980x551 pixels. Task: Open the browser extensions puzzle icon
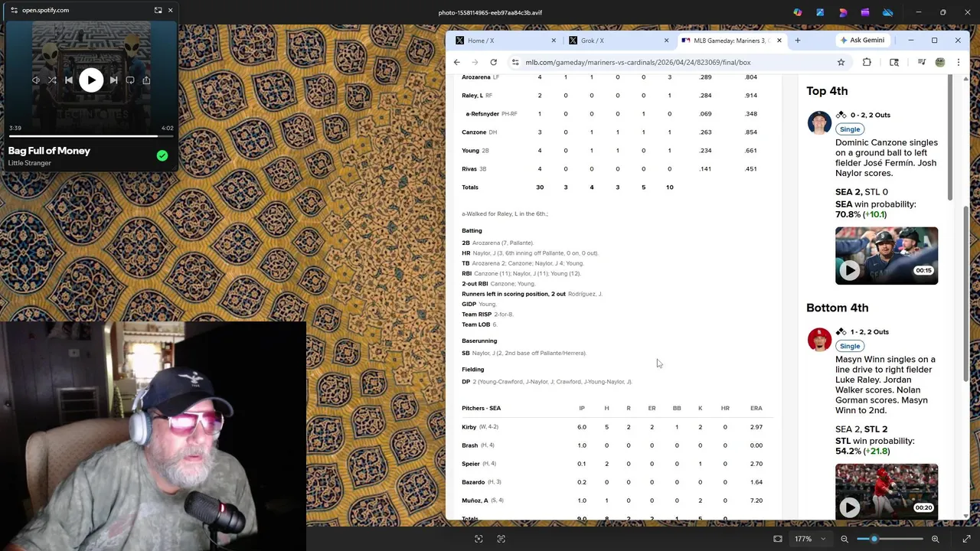867,62
